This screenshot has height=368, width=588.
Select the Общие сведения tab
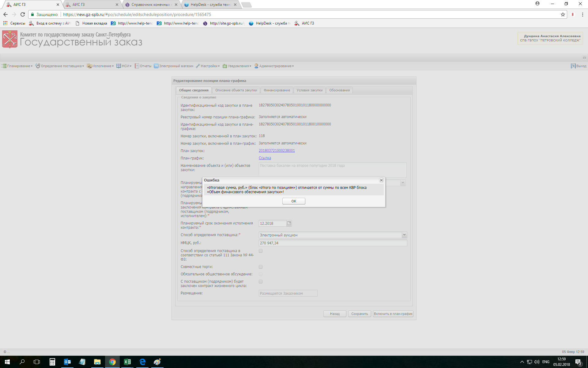[194, 90]
